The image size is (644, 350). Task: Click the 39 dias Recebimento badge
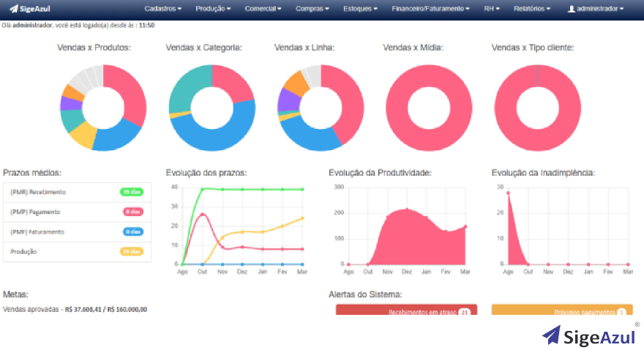pyautogui.click(x=132, y=192)
